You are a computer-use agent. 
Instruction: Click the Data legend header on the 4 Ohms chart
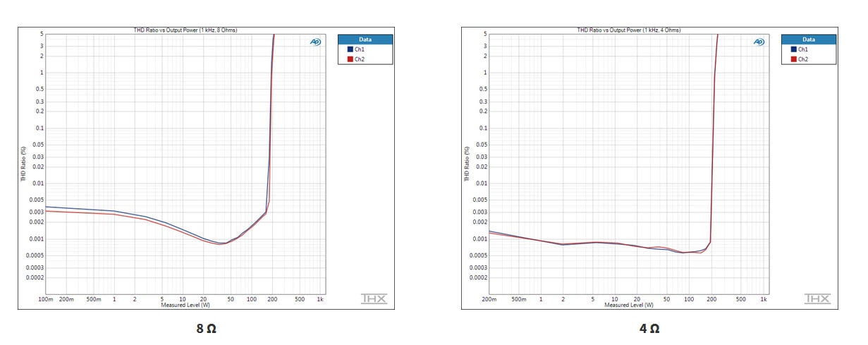808,40
